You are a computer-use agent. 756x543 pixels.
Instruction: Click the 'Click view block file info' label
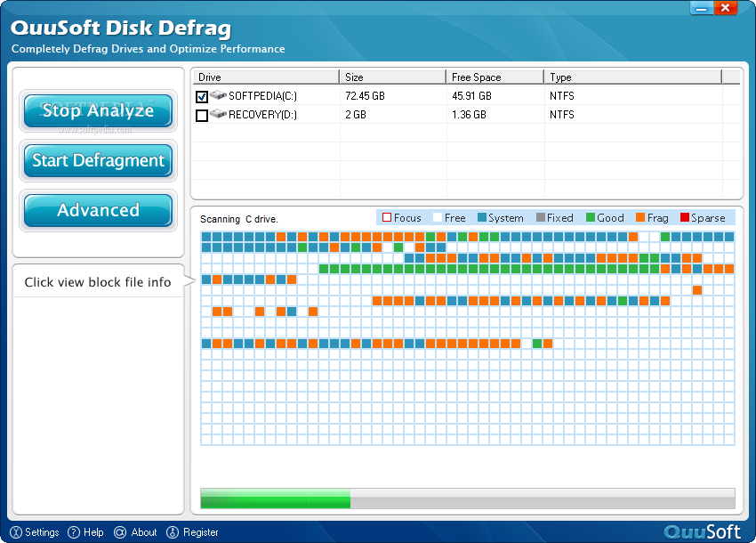pos(98,282)
